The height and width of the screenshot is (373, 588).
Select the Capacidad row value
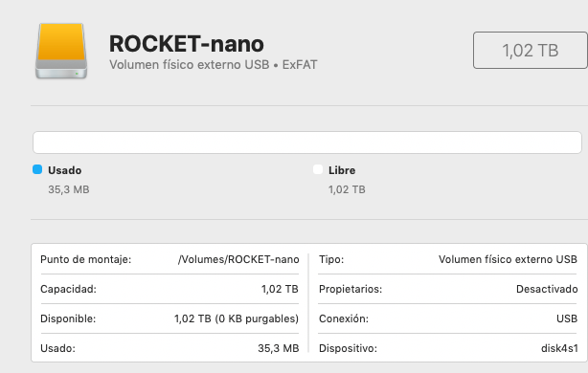click(x=280, y=289)
